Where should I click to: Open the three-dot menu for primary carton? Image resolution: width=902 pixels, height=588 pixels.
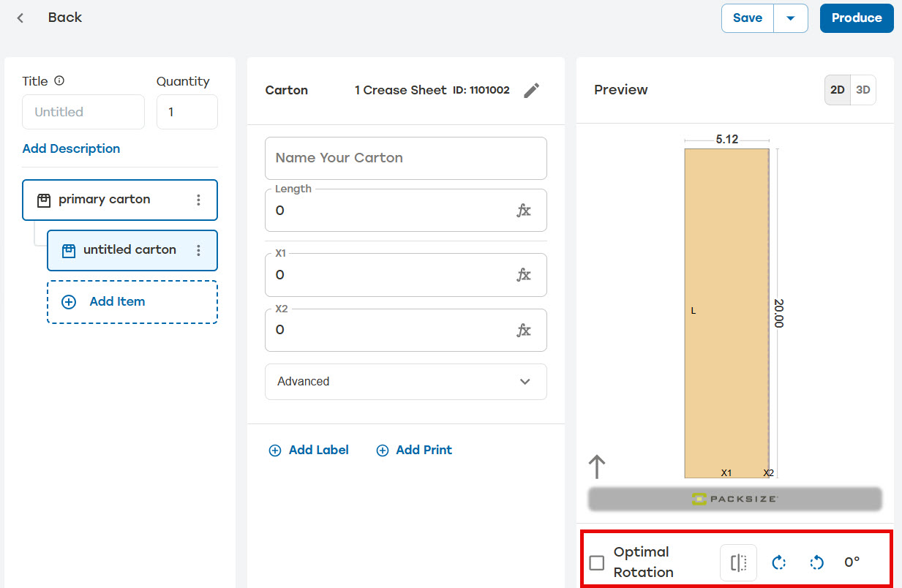coord(198,200)
